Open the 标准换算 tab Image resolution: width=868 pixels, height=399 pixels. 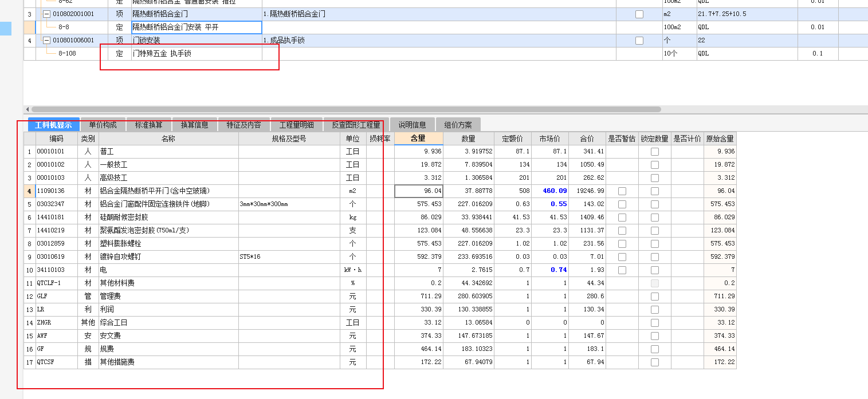[x=149, y=125]
